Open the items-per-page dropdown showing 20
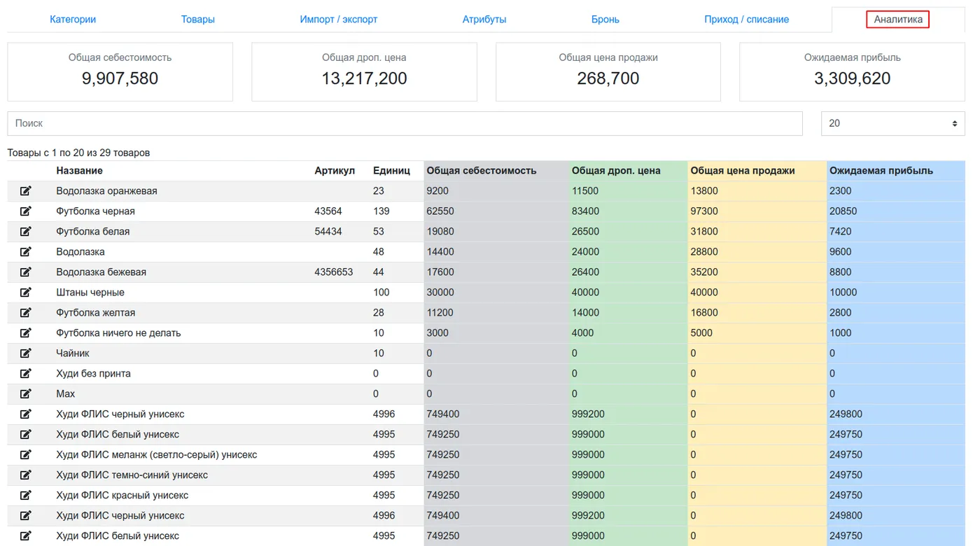Viewport: 980px width, 546px height. coord(892,123)
